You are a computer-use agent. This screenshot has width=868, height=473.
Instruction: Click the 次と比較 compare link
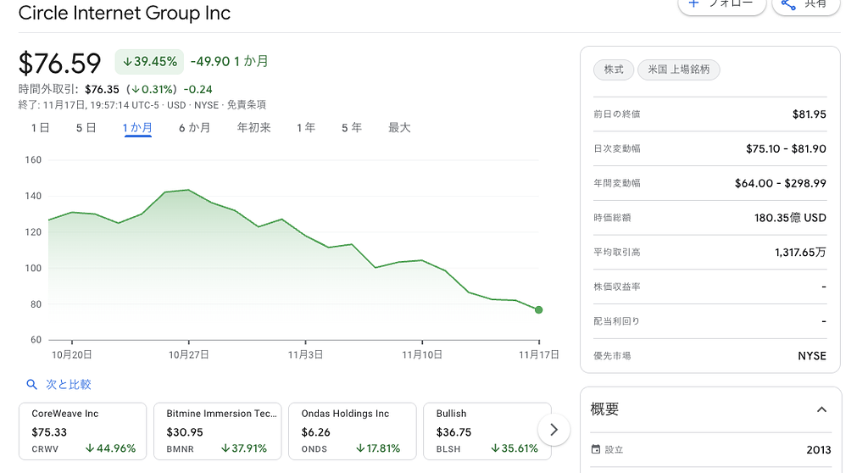point(68,385)
